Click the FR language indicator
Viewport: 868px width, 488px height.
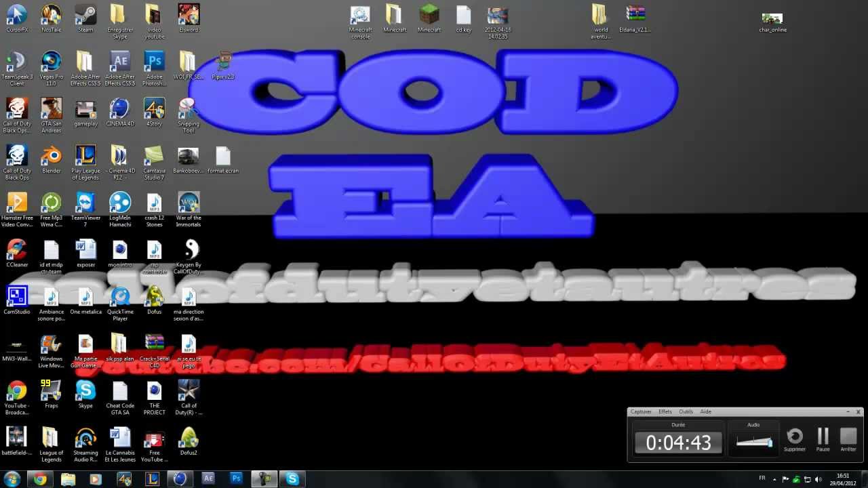(x=762, y=479)
